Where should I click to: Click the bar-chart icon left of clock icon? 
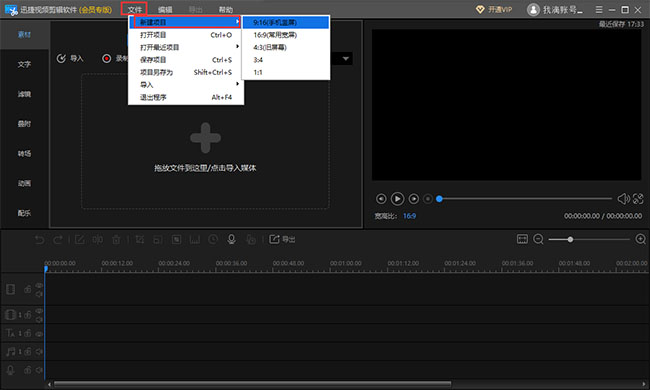point(195,239)
